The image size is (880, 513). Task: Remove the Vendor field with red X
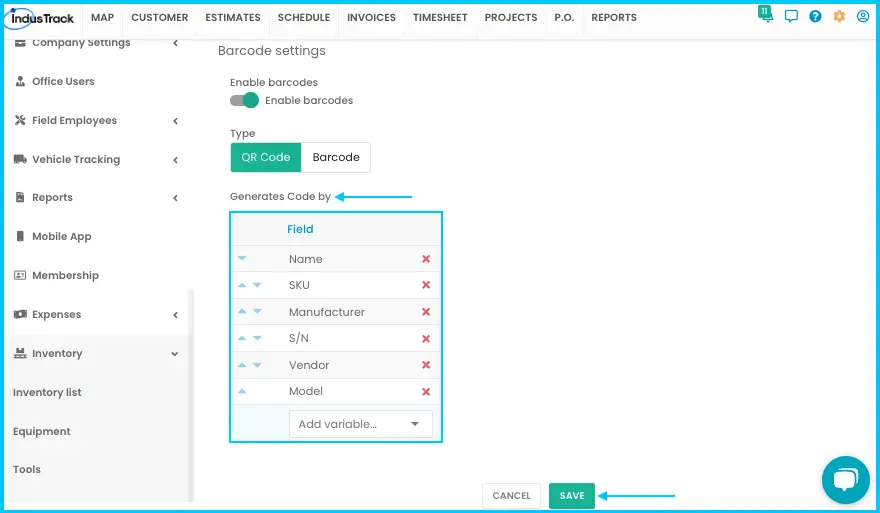[426, 365]
